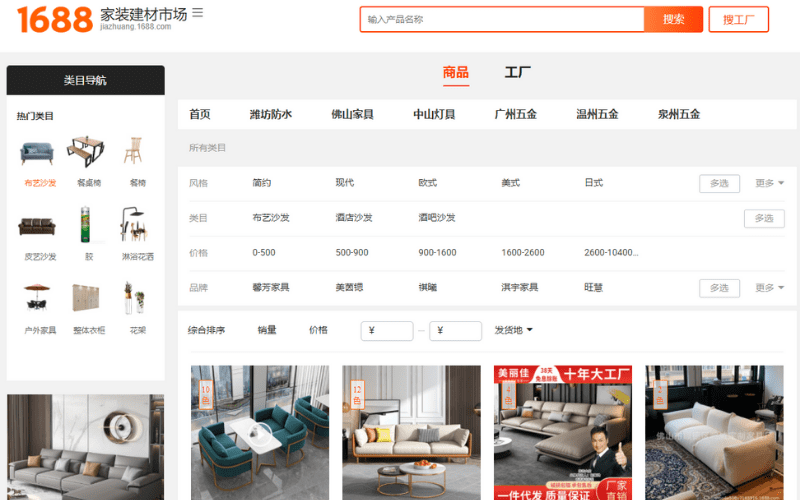800x500 pixels.
Task: Choose the 皮艺沙发 leather sofa icon
Action: tap(39, 226)
